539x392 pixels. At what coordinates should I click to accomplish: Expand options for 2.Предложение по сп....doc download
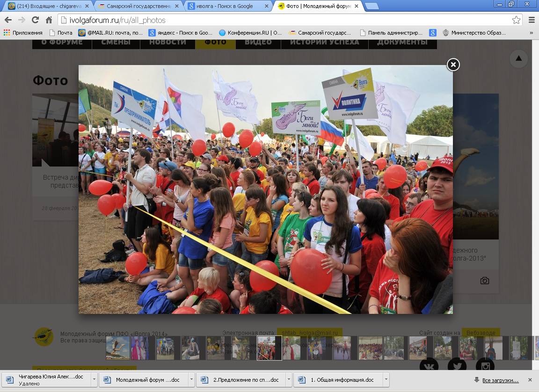click(289, 380)
